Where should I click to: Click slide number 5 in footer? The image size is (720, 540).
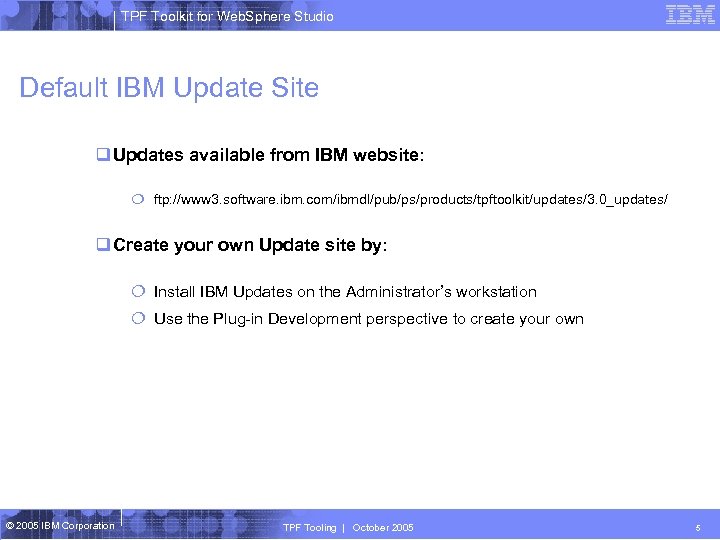pos(698,528)
